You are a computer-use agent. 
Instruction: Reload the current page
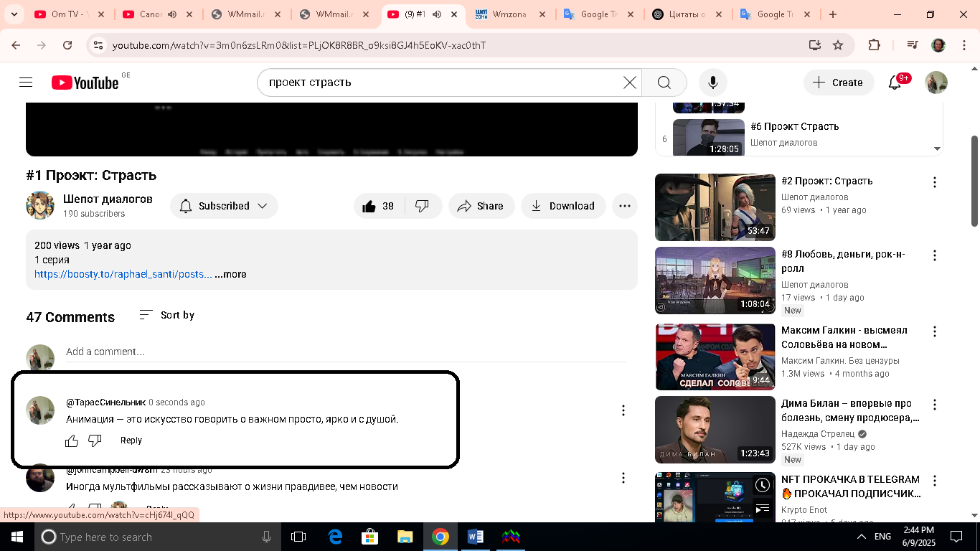click(67, 45)
